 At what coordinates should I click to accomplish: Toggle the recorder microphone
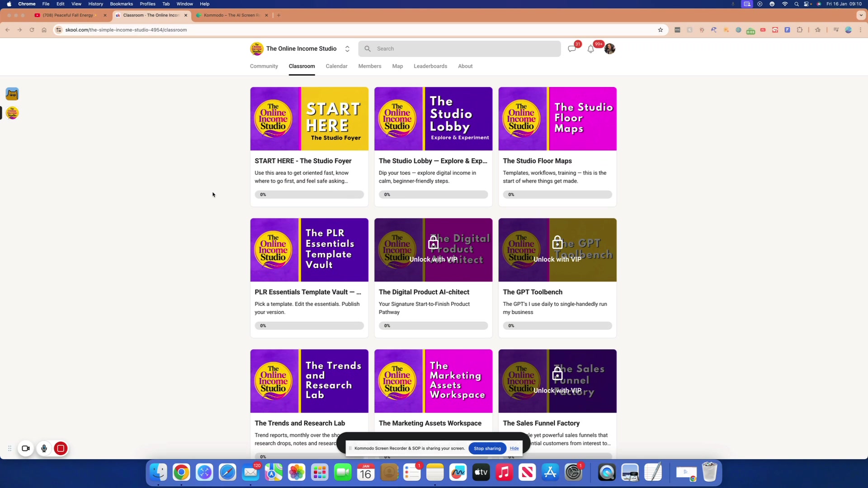(x=44, y=448)
